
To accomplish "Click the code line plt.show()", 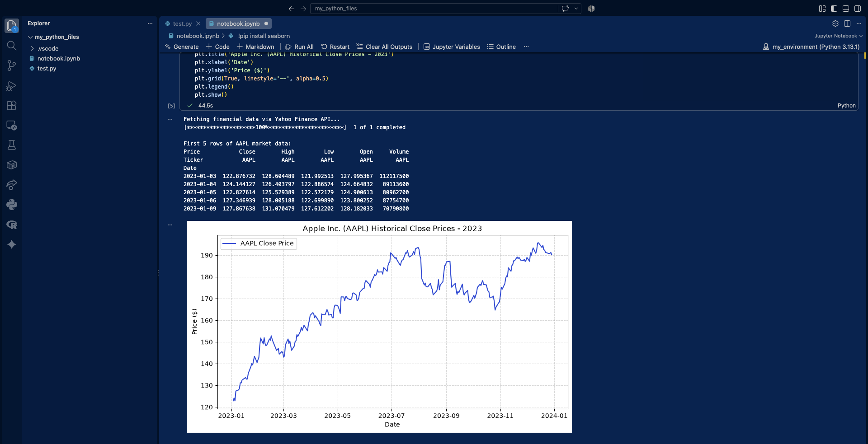I will click(x=211, y=95).
